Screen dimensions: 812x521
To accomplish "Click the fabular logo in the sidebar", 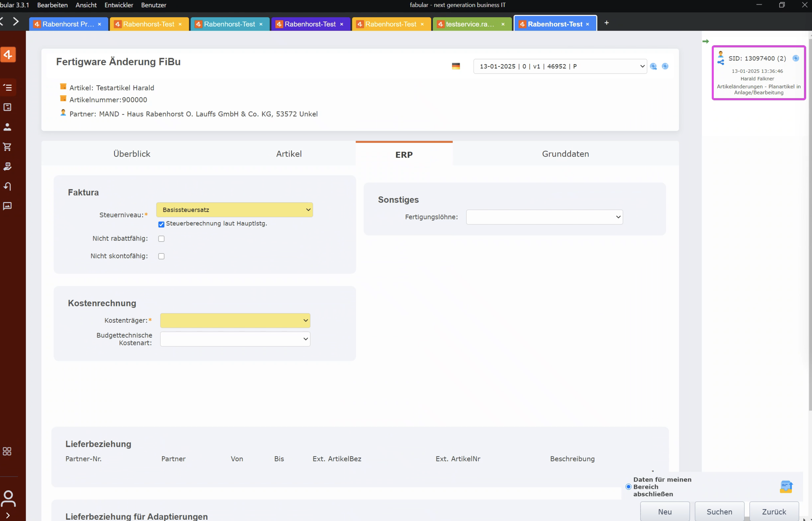I will [8, 54].
